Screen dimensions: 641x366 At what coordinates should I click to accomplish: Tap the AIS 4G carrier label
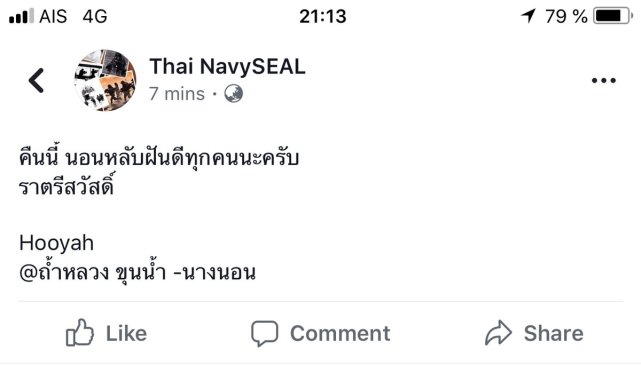coord(73,16)
